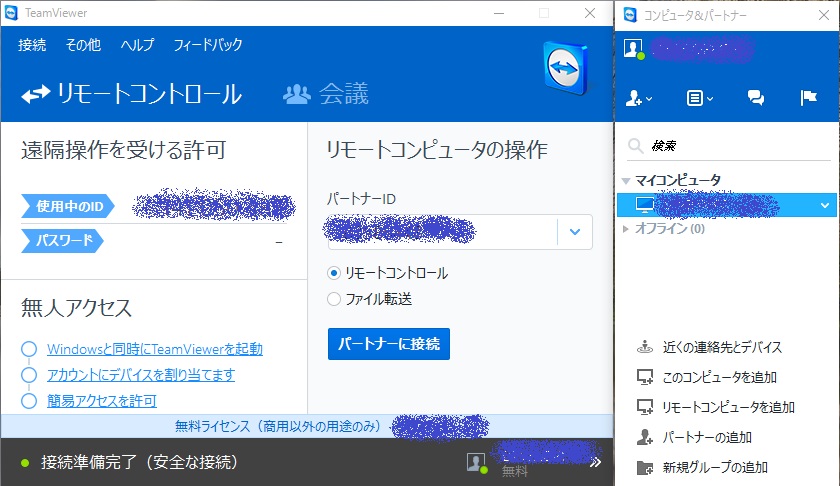Click circle beside アカウントにデバイスを割り当てます
Screen dimensions: 840x486
tap(29, 375)
